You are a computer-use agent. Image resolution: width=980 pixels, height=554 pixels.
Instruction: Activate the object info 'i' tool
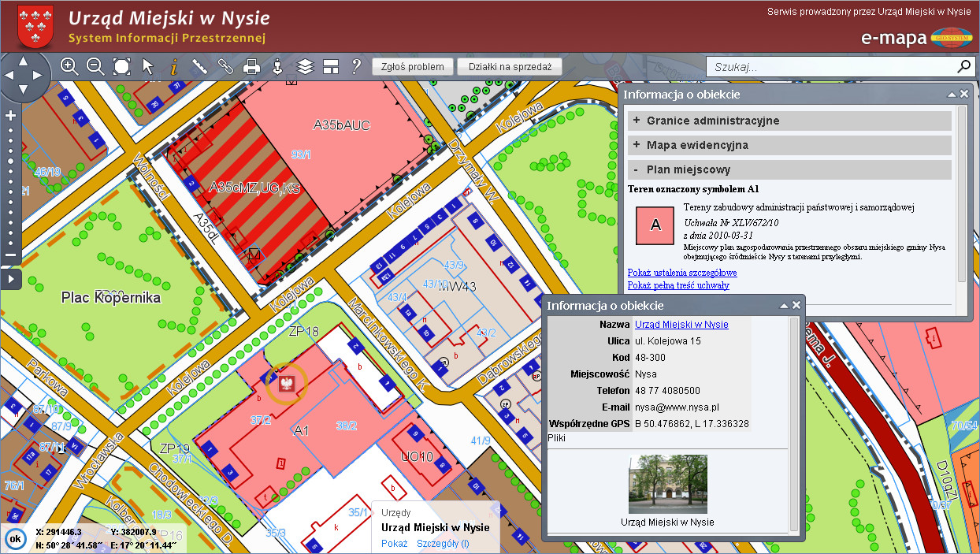click(173, 66)
